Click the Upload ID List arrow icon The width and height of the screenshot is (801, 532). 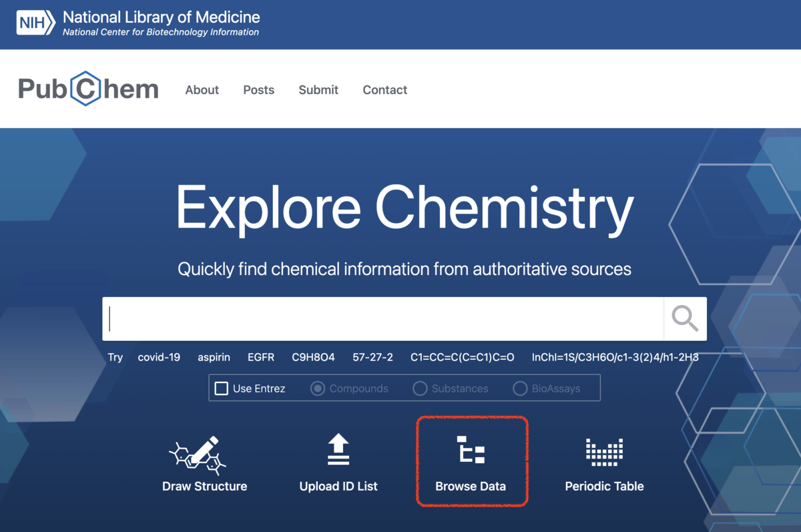338,449
